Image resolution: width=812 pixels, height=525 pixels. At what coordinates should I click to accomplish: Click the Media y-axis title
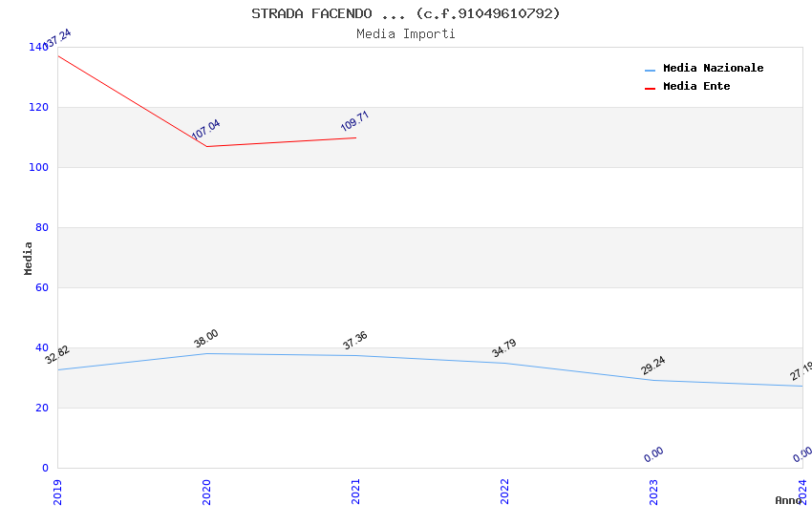[x=29, y=258]
